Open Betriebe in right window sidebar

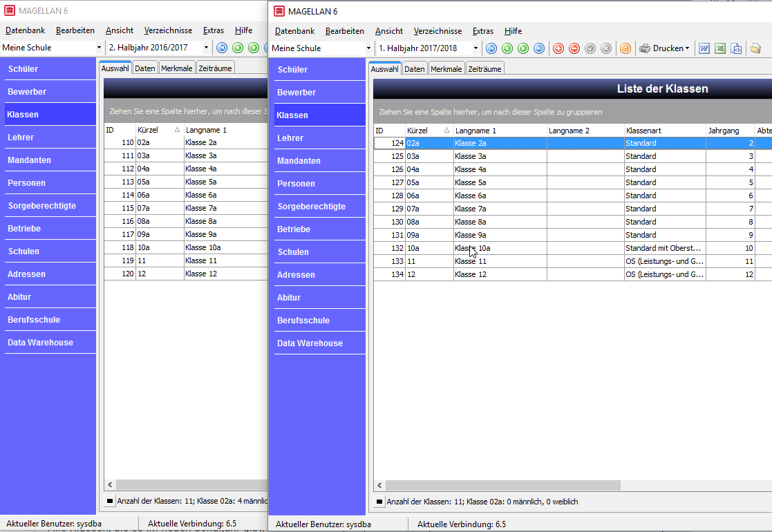coord(319,229)
